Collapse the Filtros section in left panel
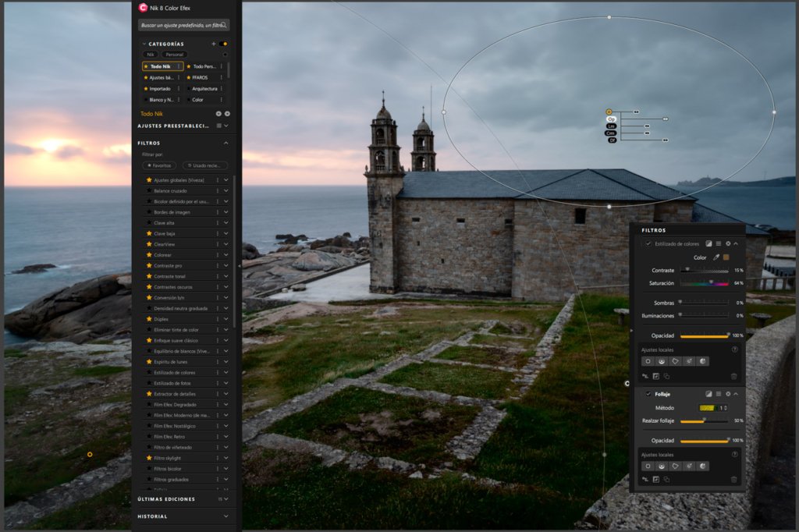 point(226,143)
